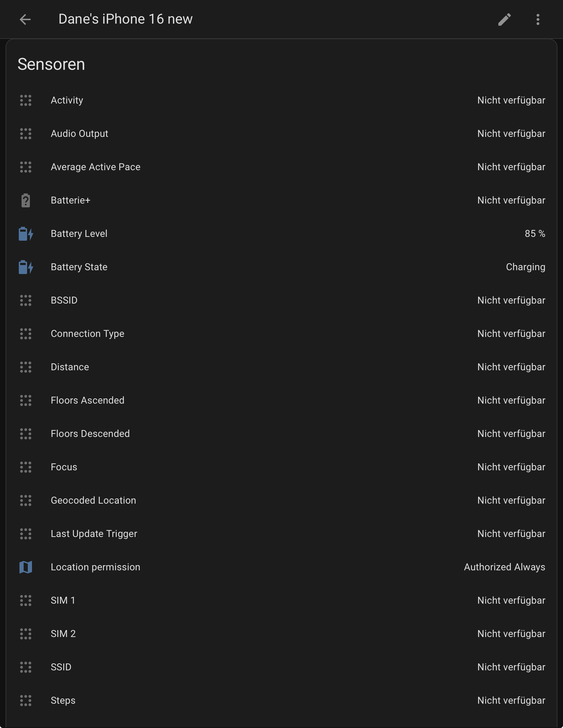Screen dimensions: 563x728
Task: Open the Audio Output sensor entry
Action: coord(80,134)
